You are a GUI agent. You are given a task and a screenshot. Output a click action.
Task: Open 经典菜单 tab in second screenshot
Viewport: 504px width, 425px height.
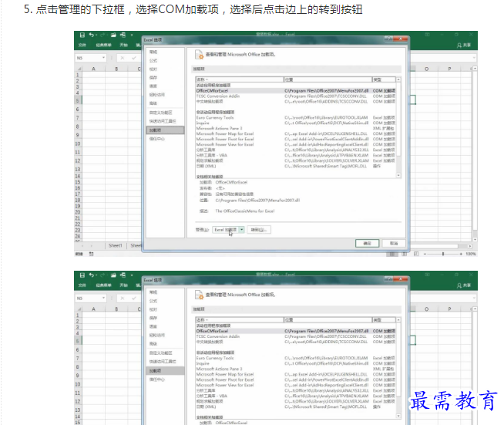point(103,285)
